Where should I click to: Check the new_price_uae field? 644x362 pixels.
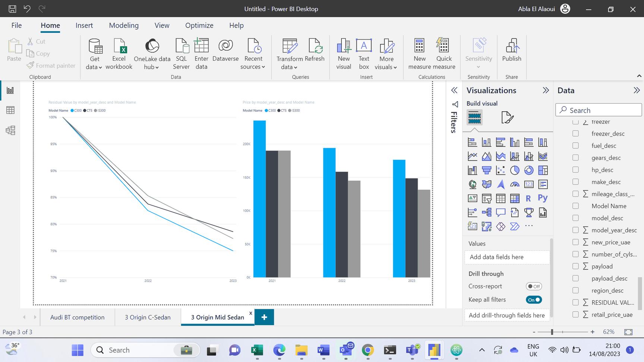[x=575, y=242]
